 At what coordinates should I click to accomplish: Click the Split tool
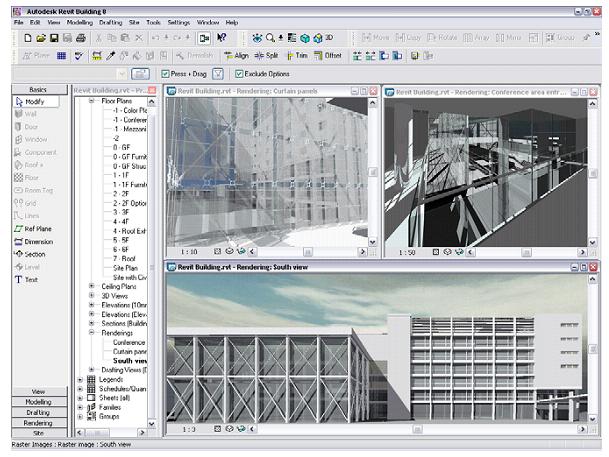click(x=267, y=55)
